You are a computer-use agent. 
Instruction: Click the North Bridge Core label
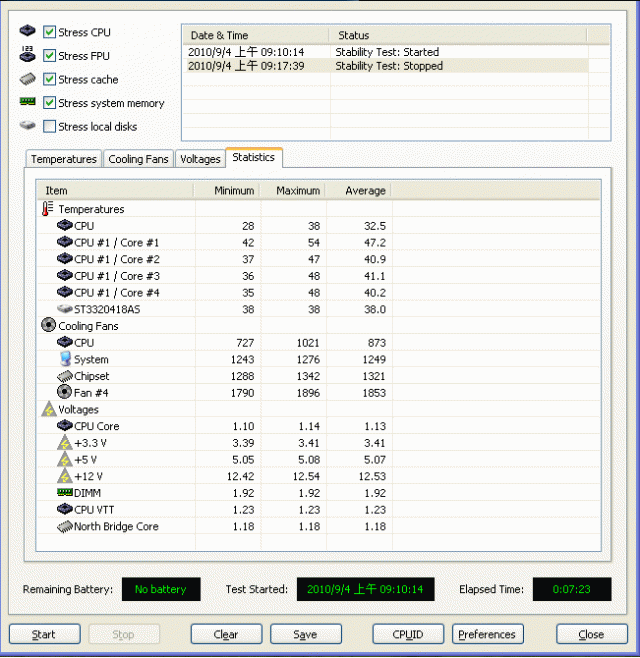point(116,526)
